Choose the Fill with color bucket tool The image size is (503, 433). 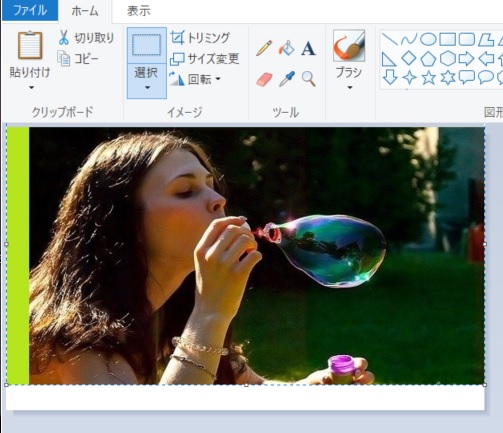pos(286,48)
